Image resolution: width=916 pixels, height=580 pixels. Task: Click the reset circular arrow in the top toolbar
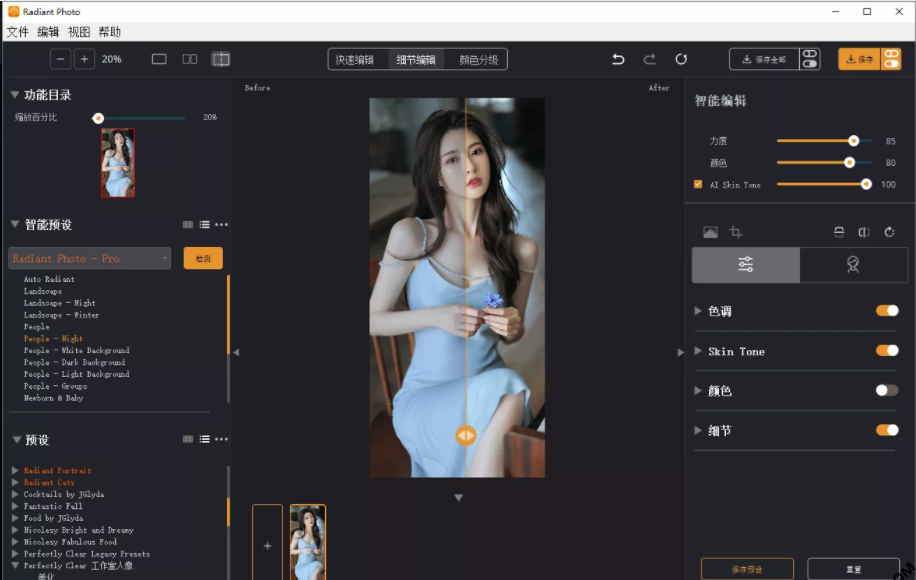point(681,59)
